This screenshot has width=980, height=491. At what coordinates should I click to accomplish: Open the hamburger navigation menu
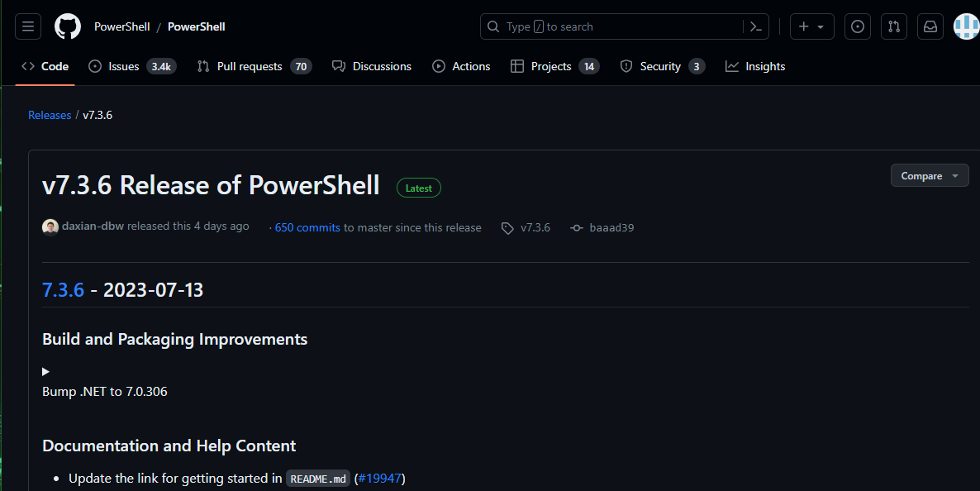[x=28, y=26]
